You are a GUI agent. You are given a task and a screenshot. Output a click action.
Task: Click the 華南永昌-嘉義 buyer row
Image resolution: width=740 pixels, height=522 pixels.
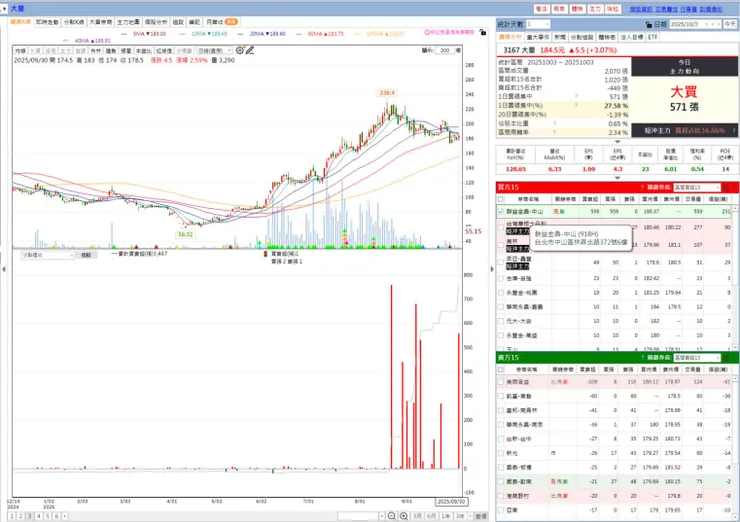(614, 307)
